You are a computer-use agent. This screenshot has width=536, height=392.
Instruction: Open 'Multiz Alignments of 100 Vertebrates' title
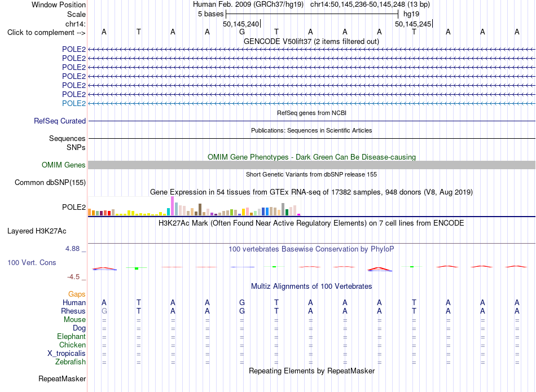coord(311,287)
